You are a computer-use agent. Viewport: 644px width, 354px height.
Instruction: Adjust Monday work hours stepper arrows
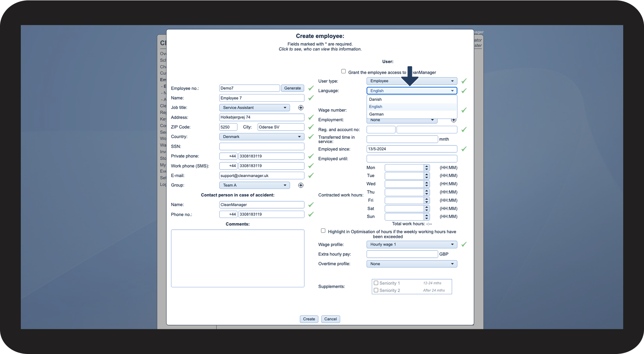[427, 168]
